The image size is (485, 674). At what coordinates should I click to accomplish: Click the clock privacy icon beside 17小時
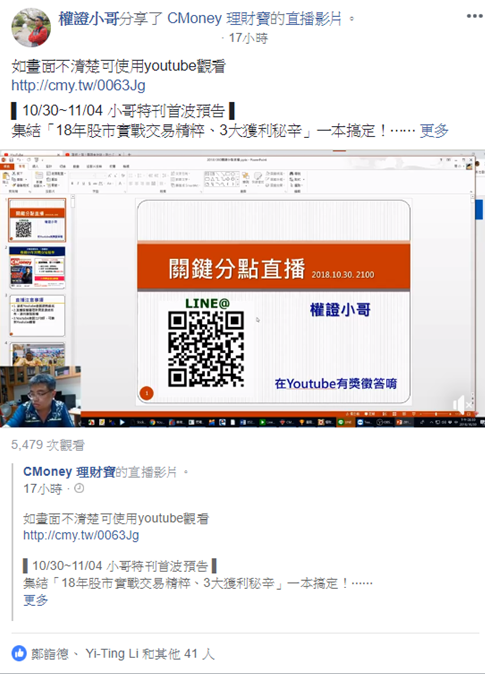(79, 488)
